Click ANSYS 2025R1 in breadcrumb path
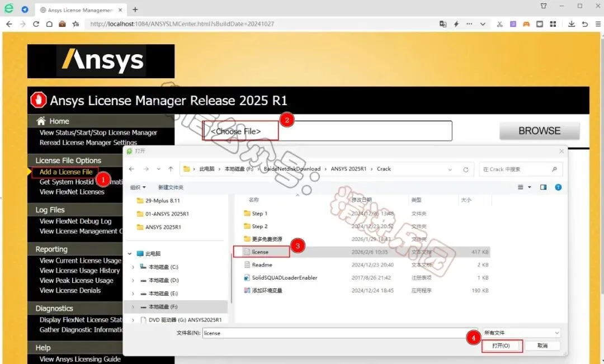This screenshot has width=604, height=364. (x=348, y=169)
